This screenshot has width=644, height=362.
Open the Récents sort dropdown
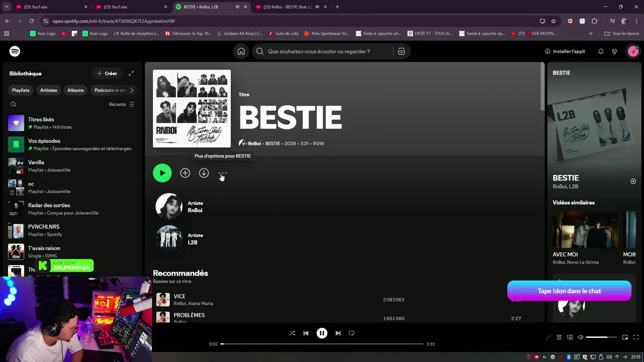click(x=121, y=105)
